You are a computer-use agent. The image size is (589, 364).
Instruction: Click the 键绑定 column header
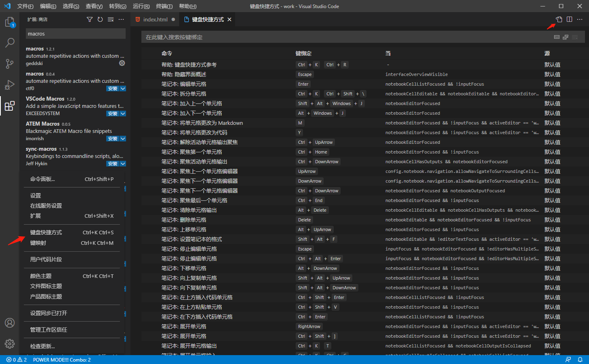click(303, 53)
